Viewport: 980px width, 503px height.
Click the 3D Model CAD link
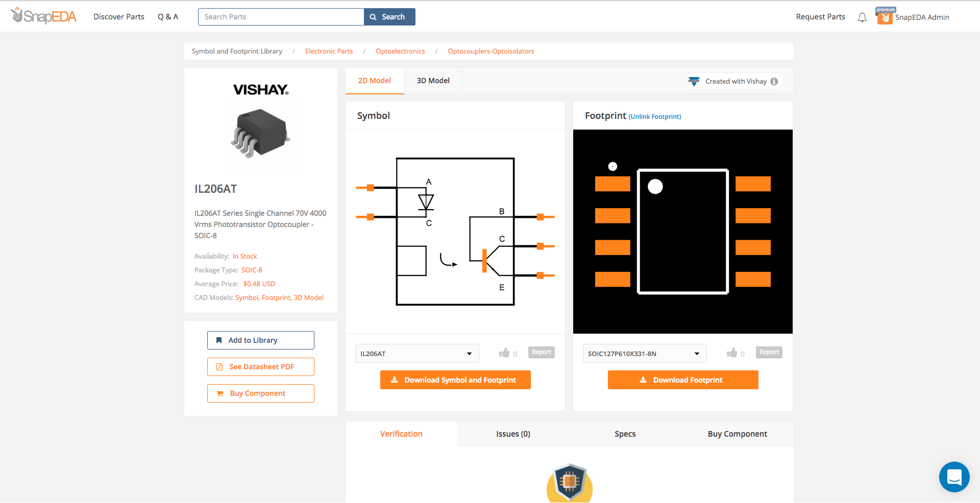coord(308,298)
